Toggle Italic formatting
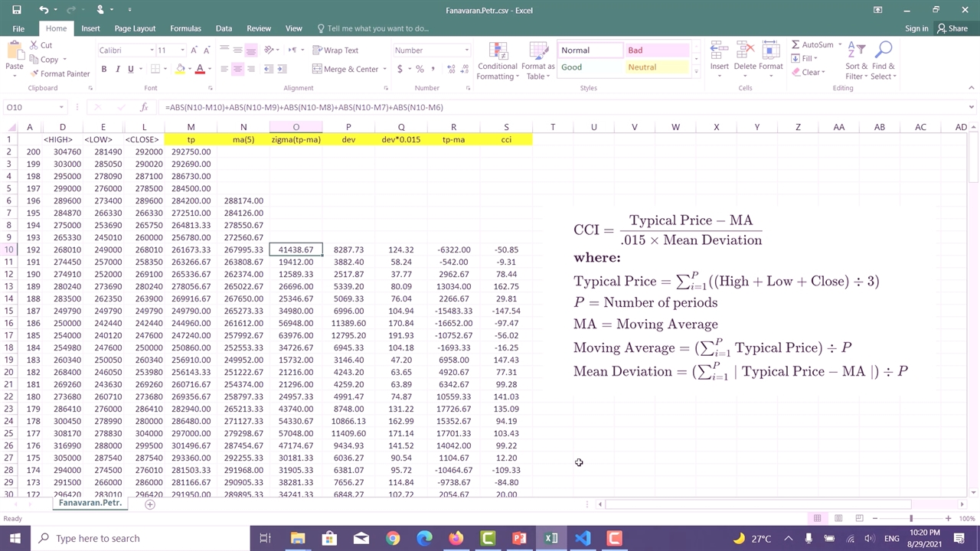 point(117,69)
